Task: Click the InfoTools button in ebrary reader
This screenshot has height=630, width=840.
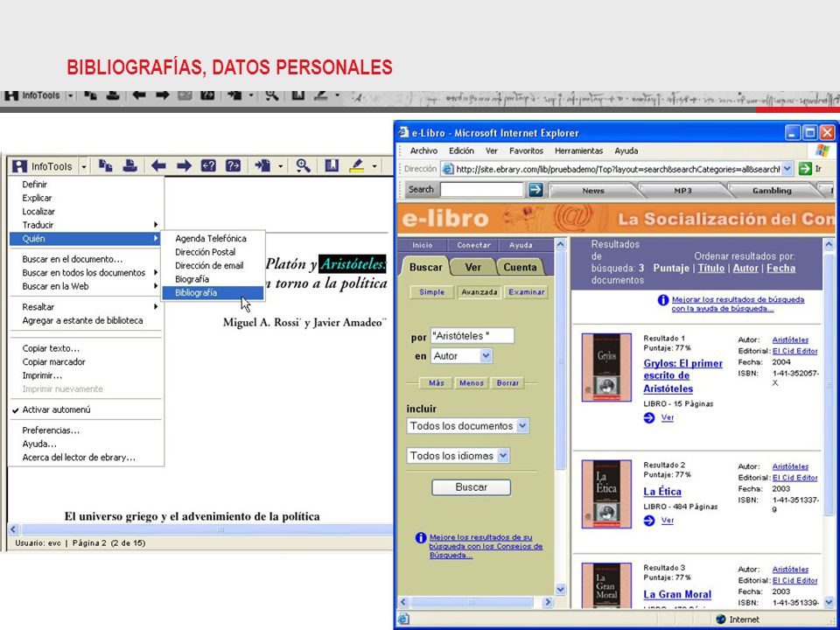Action: pyautogui.click(x=42, y=166)
